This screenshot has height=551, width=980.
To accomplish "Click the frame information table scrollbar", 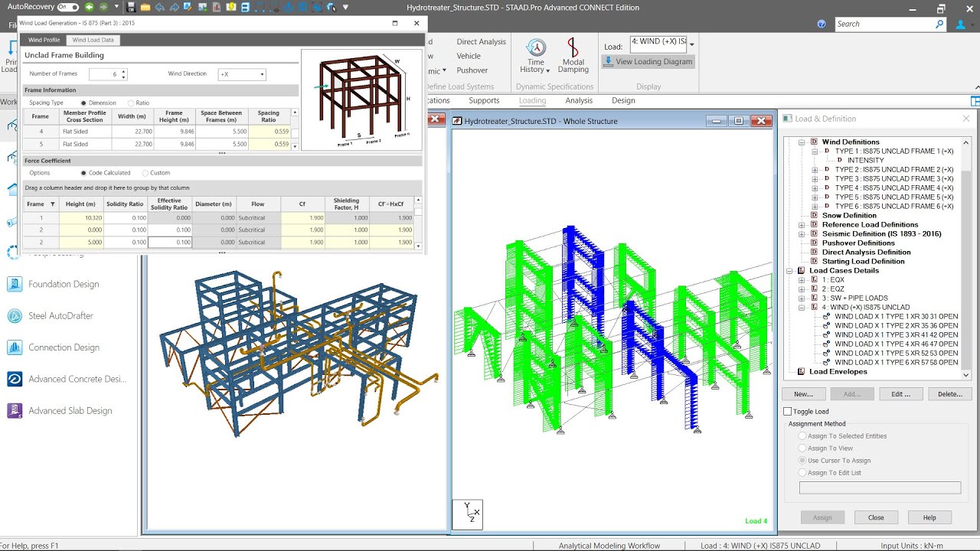I will [296, 129].
